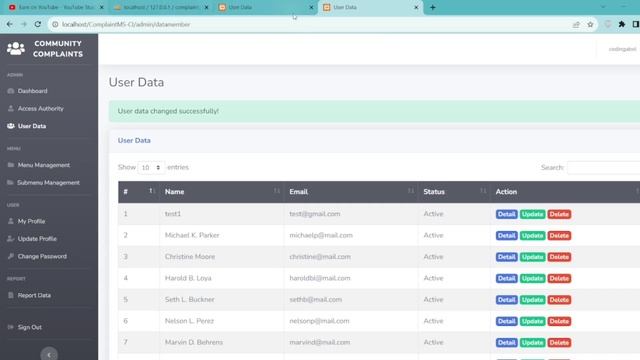Update Michael K. Parker's record
The width and height of the screenshot is (640, 360).
click(532, 236)
